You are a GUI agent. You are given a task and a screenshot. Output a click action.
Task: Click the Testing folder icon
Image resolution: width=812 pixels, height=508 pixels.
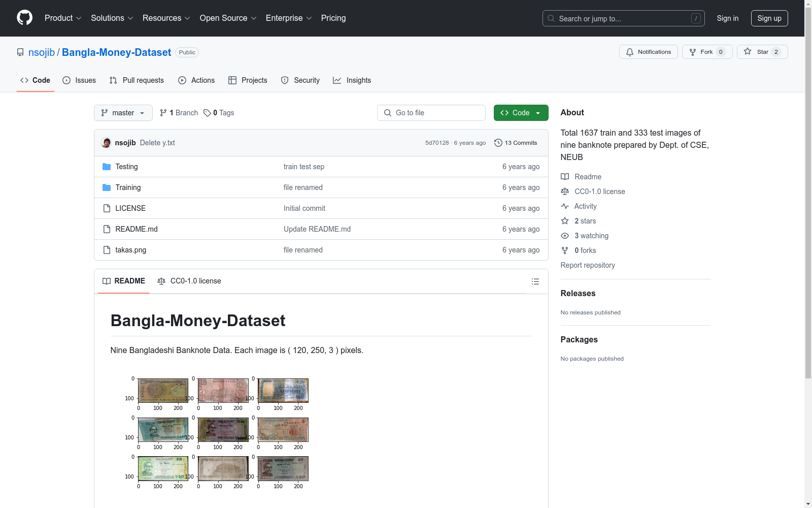pyautogui.click(x=107, y=167)
